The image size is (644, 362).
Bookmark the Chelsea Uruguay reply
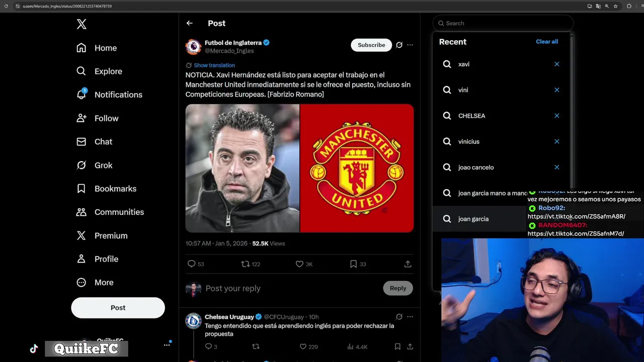(397, 346)
